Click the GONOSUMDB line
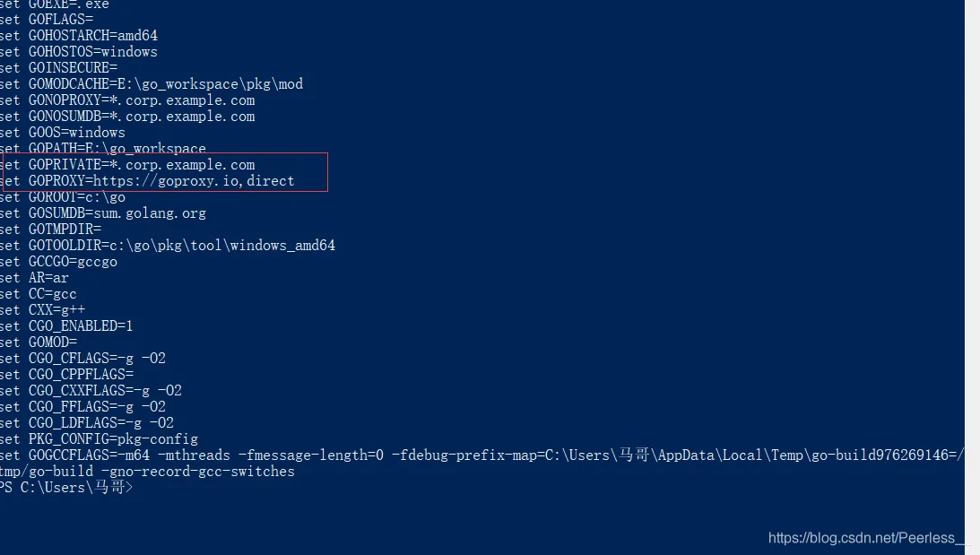 (x=127, y=117)
